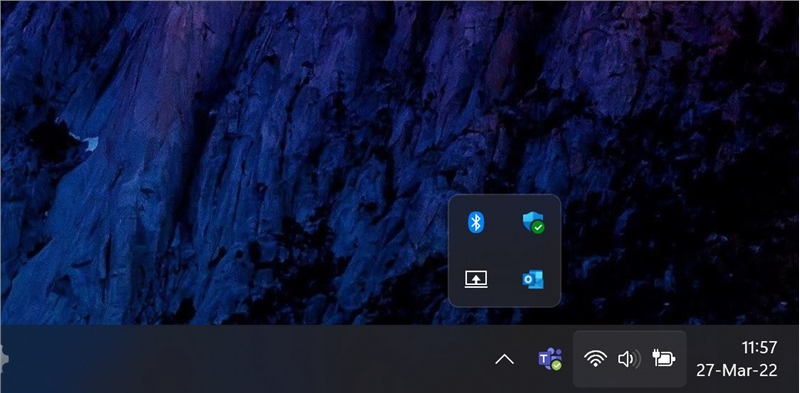This screenshot has height=393, width=800.
Task: Click the date 27-Mar-22
Action: tap(737, 370)
